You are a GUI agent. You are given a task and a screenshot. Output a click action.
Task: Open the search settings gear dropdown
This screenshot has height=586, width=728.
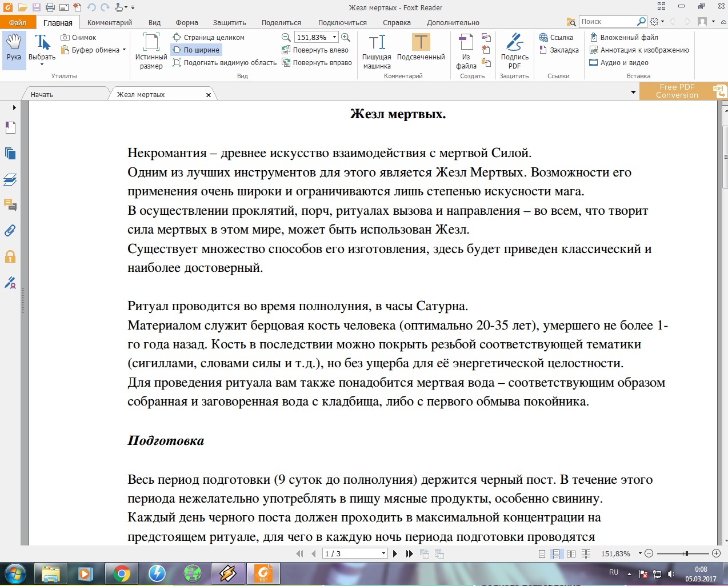[x=656, y=22]
